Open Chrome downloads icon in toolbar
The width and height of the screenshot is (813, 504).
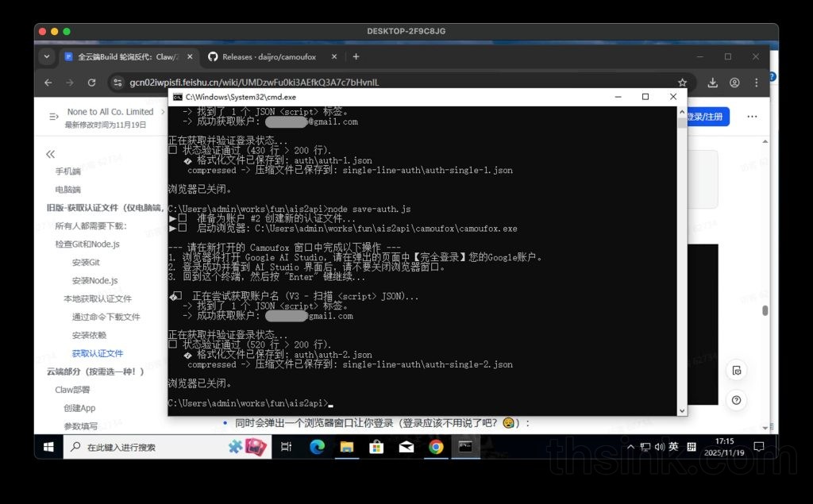tap(712, 83)
